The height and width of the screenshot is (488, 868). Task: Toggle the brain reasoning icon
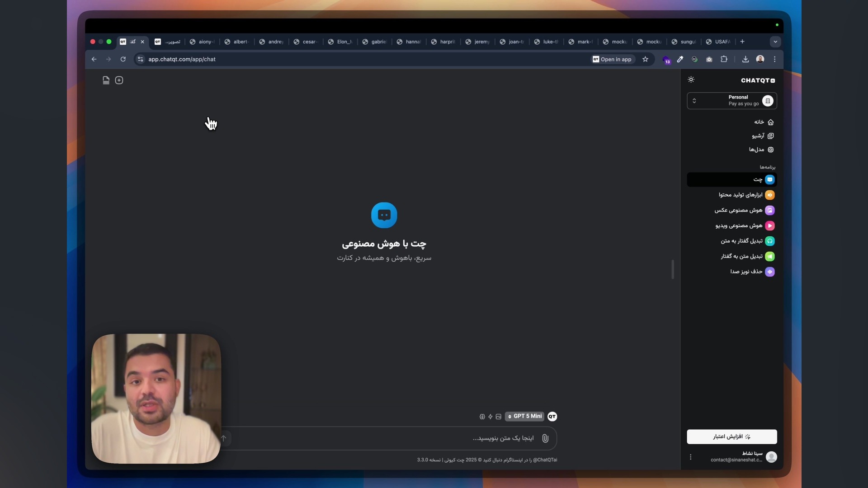482,417
